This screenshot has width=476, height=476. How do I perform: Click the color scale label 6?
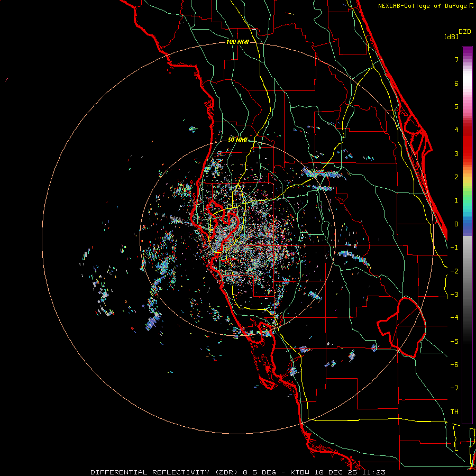456,83
